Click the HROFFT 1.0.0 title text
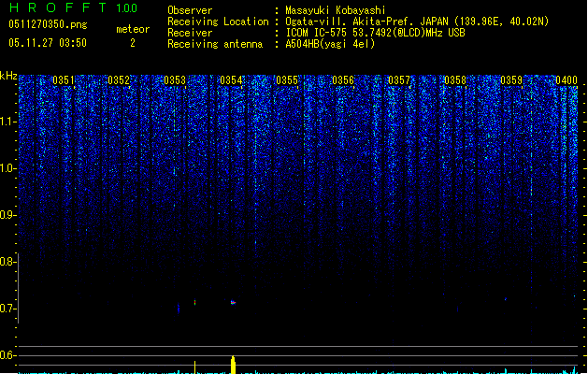The height and width of the screenshot is (374, 588). click(x=73, y=7)
